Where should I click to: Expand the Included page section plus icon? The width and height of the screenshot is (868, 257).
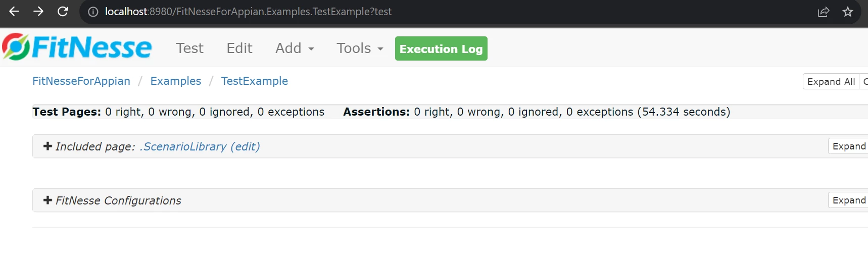pyautogui.click(x=48, y=146)
